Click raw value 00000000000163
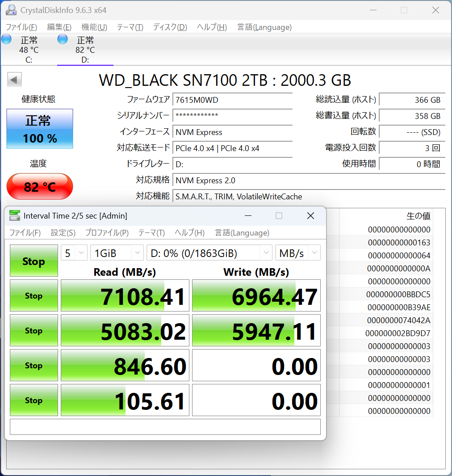This screenshot has height=476, width=452. point(399,243)
